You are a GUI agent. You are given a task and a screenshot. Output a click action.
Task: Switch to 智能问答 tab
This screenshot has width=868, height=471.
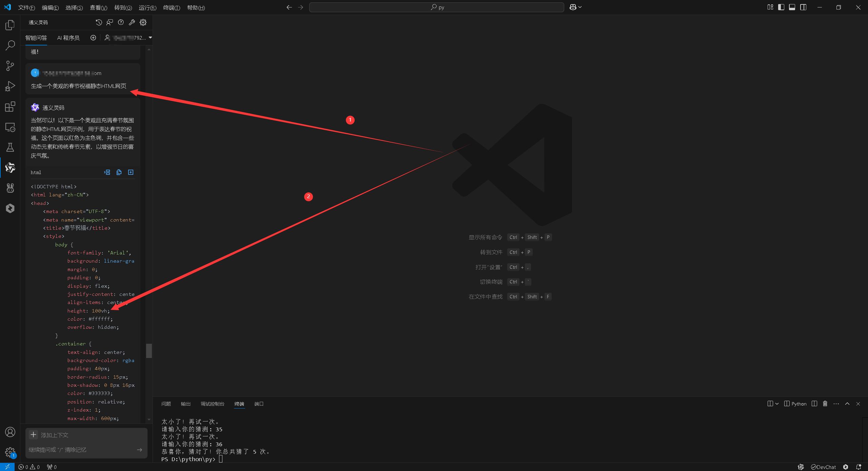coord(36,38)
